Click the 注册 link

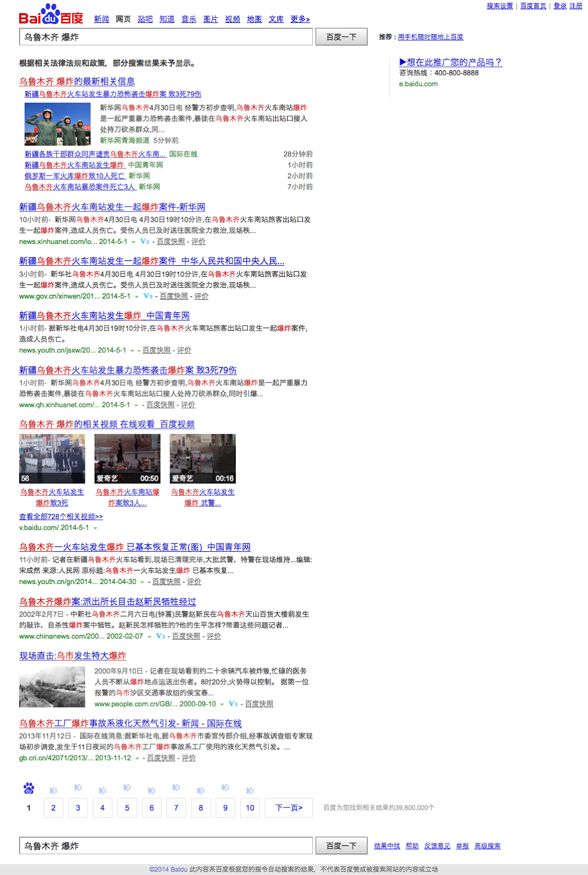click(576, 6)
